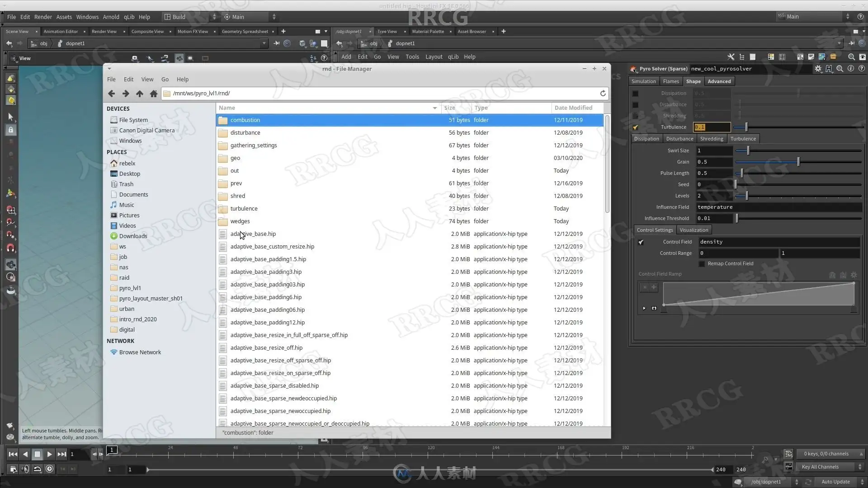Open Houdini Render menu
The width and height of the screenshot is (868, 488).
[43, 17]
